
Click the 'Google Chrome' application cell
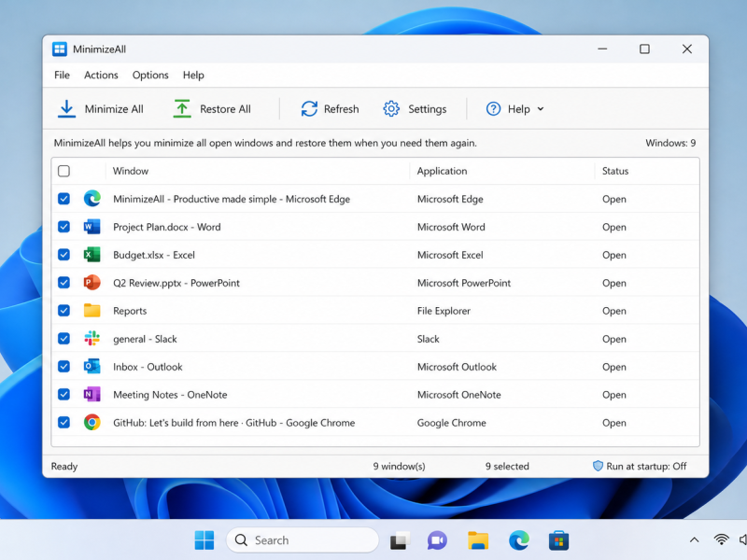(452, 423)
